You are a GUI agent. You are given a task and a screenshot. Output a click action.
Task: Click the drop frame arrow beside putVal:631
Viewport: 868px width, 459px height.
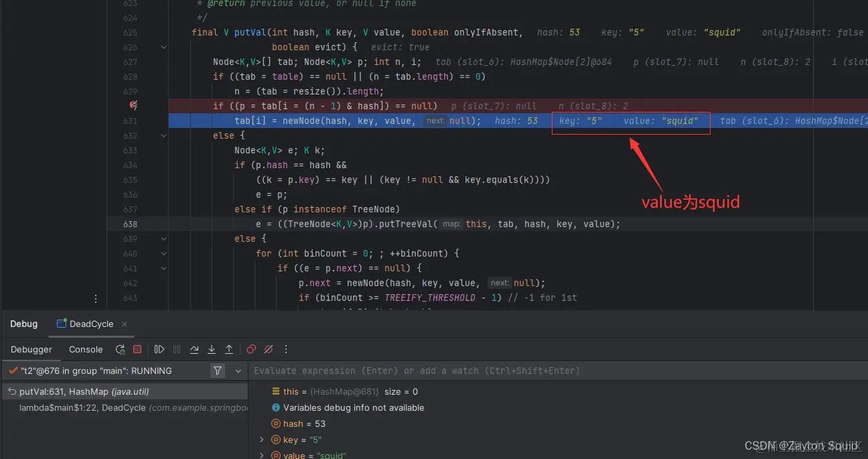[12, 391]
